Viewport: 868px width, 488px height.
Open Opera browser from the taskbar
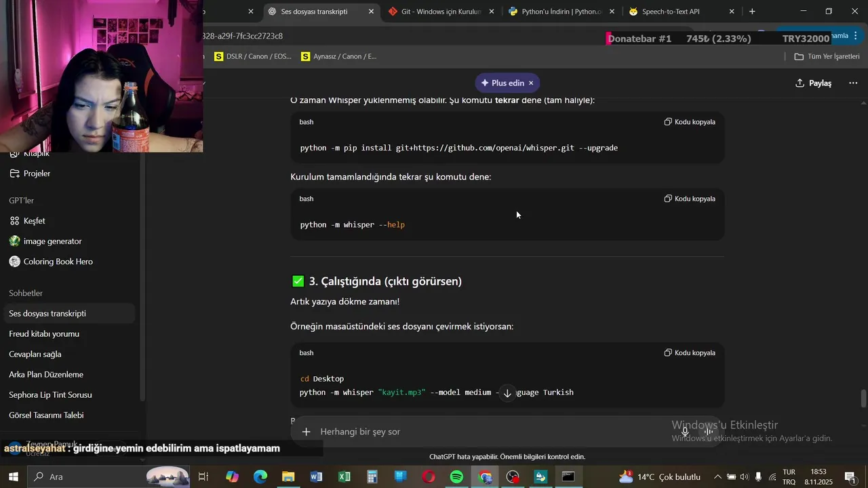pos(429,476)
